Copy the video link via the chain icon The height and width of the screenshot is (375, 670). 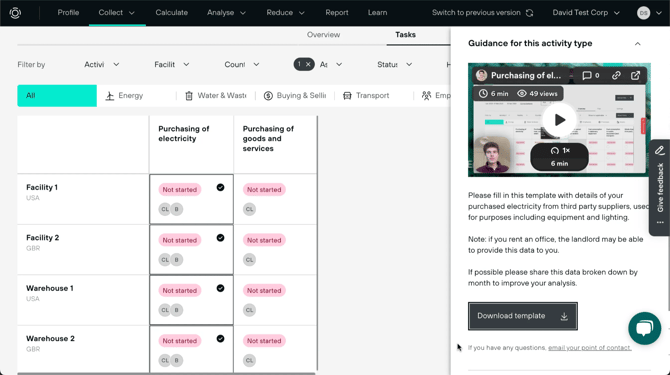tap(616, 76)
